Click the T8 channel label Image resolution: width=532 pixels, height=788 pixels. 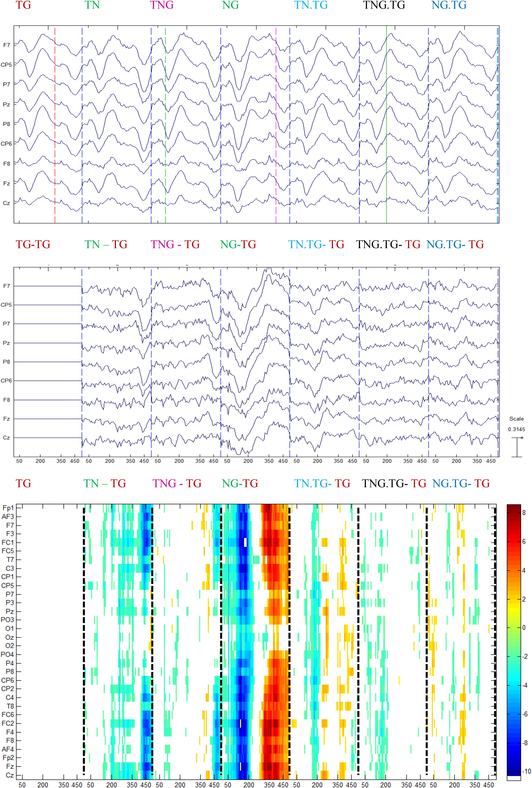(10, 706)
